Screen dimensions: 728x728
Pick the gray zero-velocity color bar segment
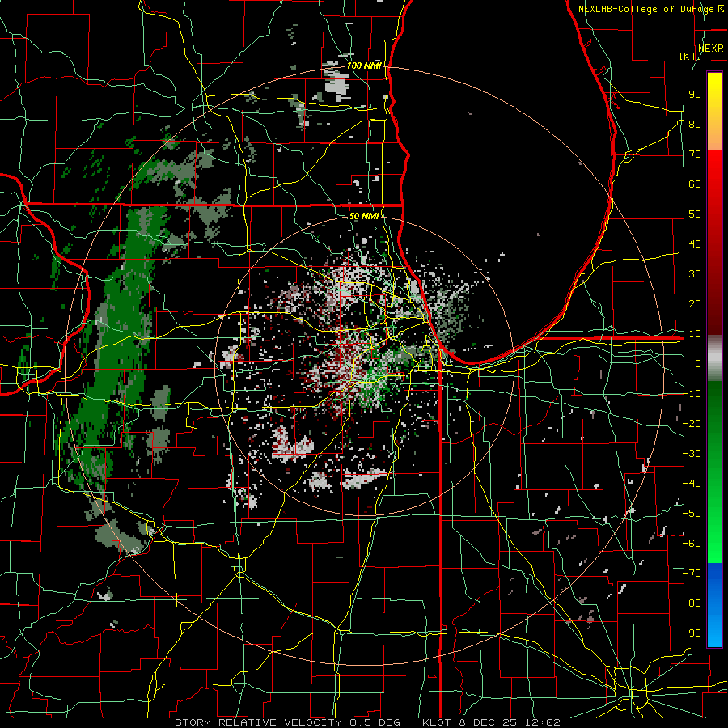pos(714,358)
